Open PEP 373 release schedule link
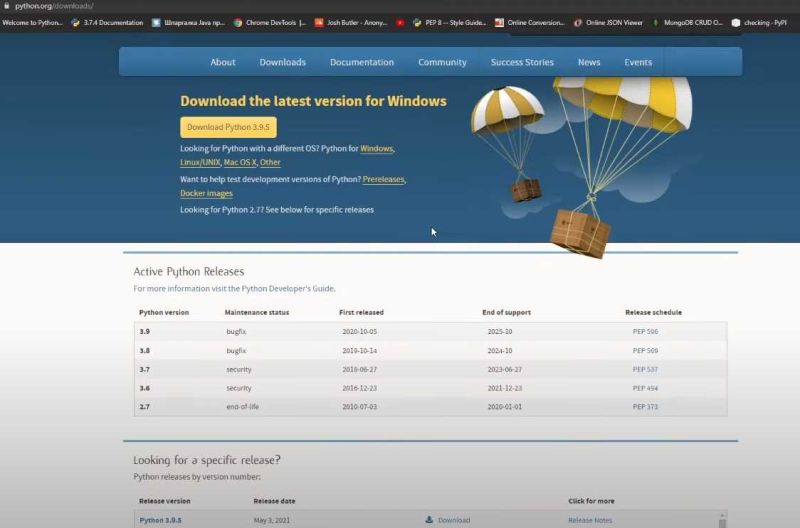Screen dimensions: 800x528 [x=645, y=407]
